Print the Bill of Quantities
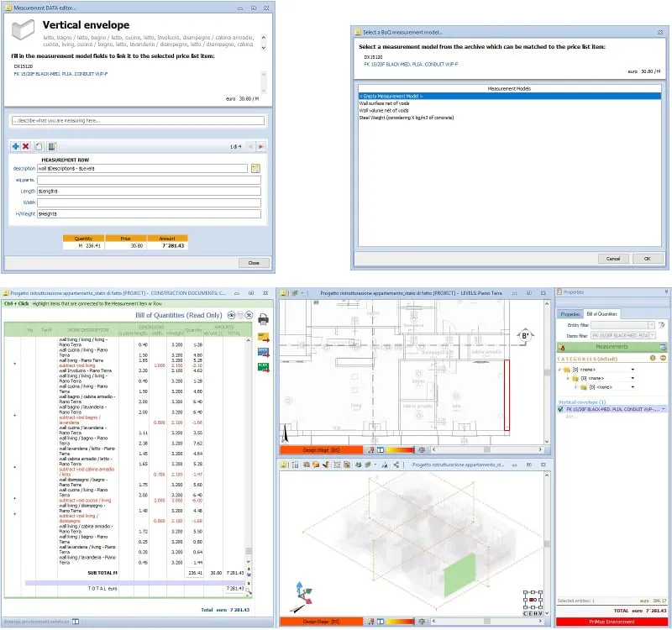The height and width of the screenshot is (630, 672). pos(263,319)
